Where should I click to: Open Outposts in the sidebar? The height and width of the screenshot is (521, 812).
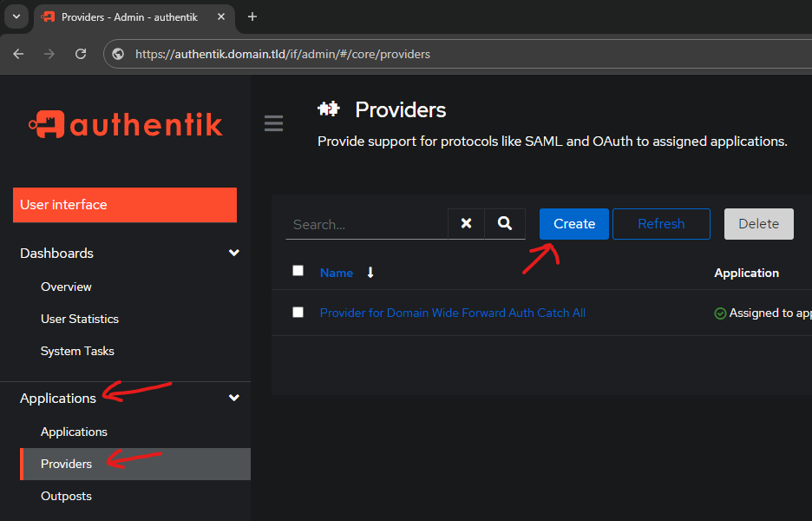coord(66,496)
